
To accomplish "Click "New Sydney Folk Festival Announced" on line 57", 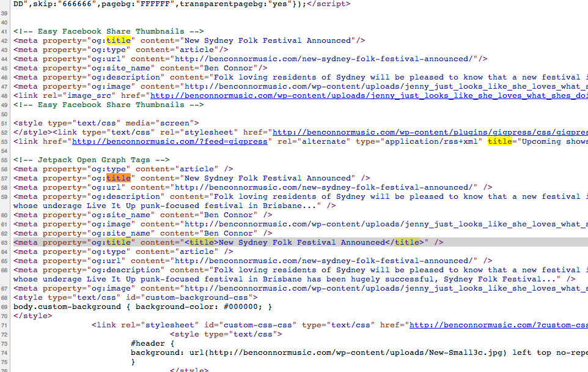I will click(x=268, y=178).
